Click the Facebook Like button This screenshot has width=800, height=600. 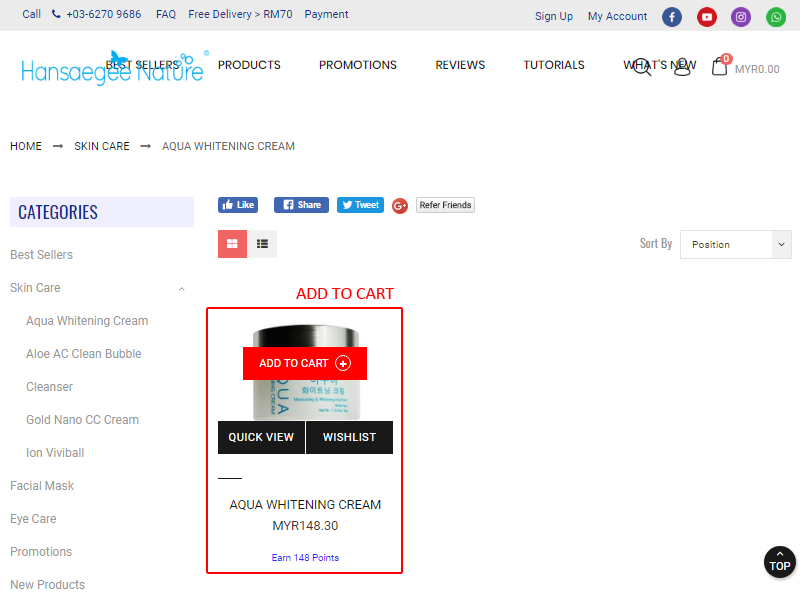238,205
